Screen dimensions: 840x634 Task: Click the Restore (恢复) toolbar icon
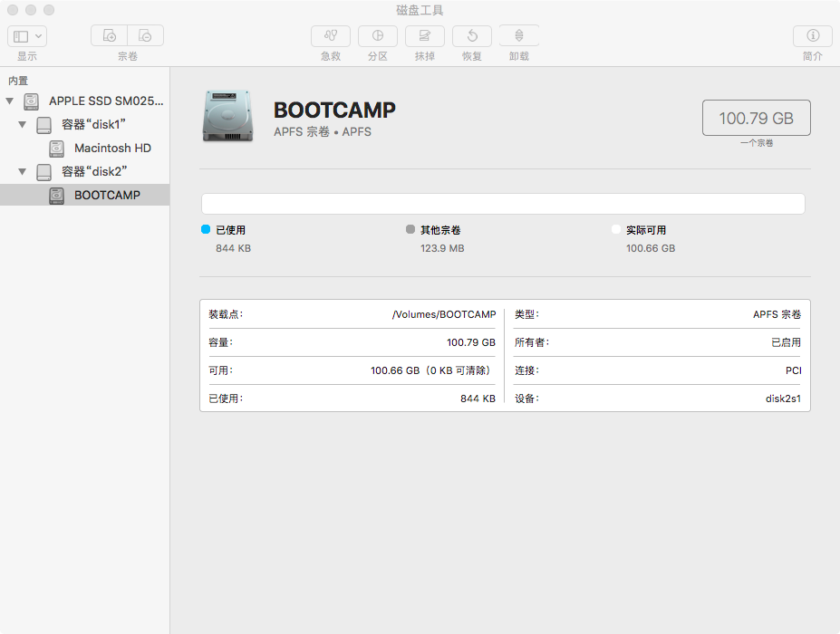coord(471,36)
